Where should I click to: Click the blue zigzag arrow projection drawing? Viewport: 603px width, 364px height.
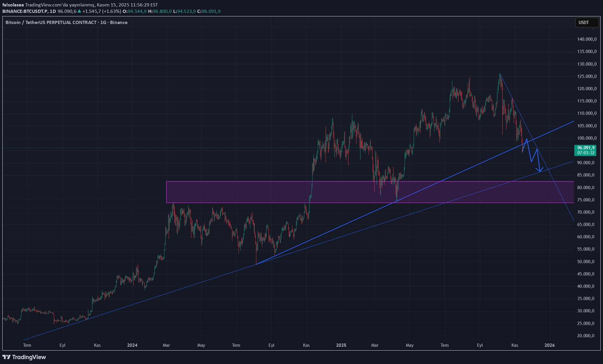(x=535, y=155)
